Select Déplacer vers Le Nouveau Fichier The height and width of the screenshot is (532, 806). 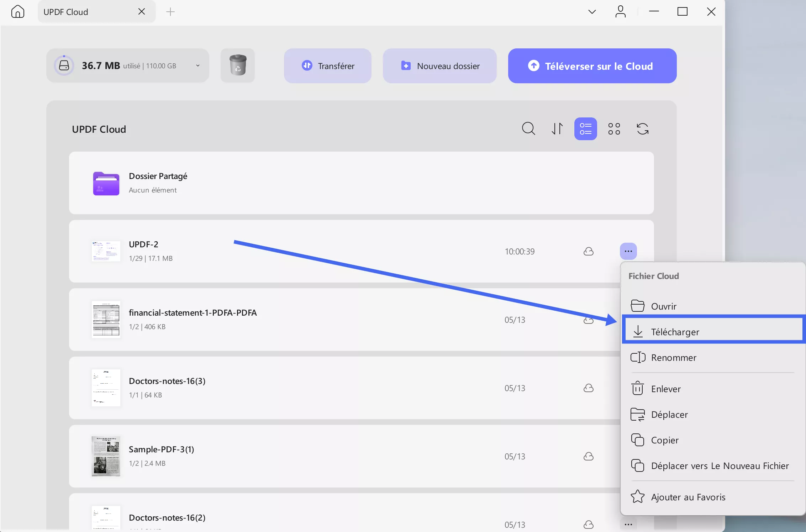pyautogui.click(x=712, y=465)
